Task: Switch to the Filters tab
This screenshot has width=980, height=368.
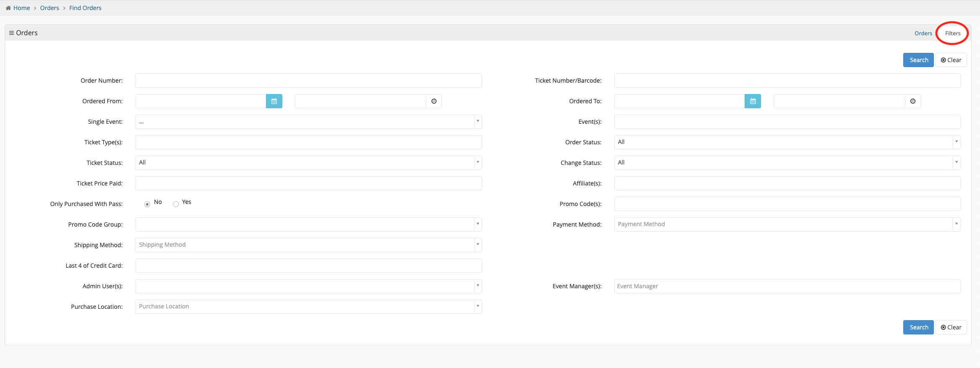Action: point(953,33)
